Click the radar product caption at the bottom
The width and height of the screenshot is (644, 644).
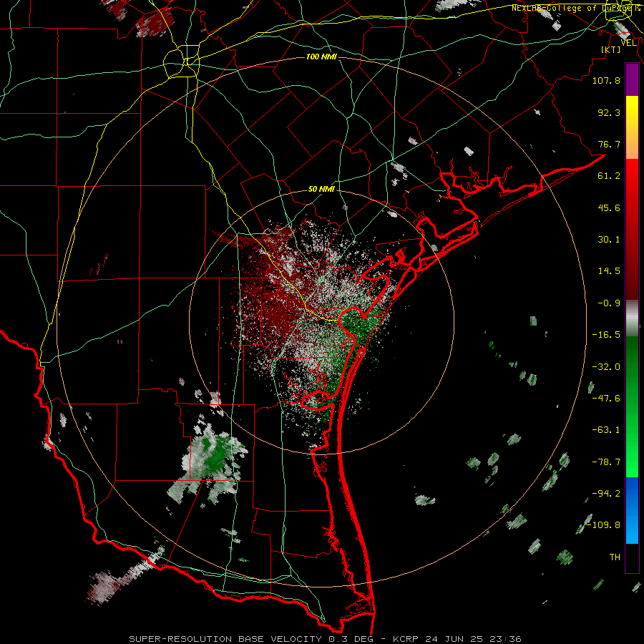(x=326, y=639)
